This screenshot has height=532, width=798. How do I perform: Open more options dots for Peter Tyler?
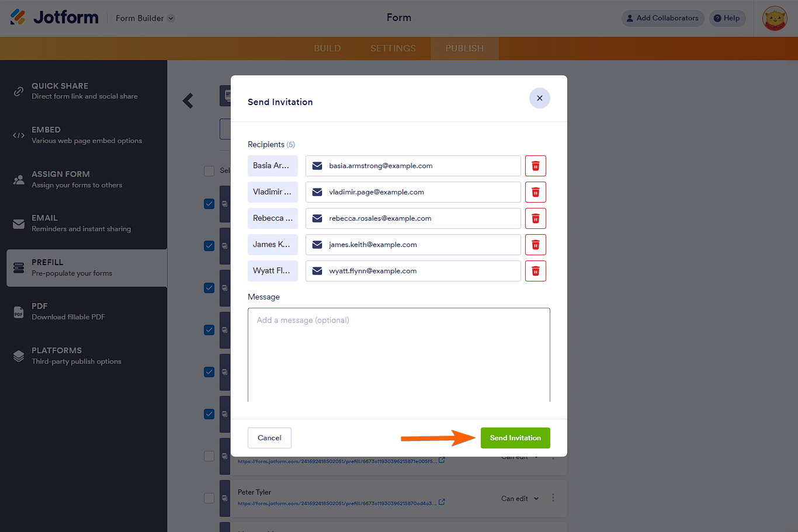coord(553,498)
